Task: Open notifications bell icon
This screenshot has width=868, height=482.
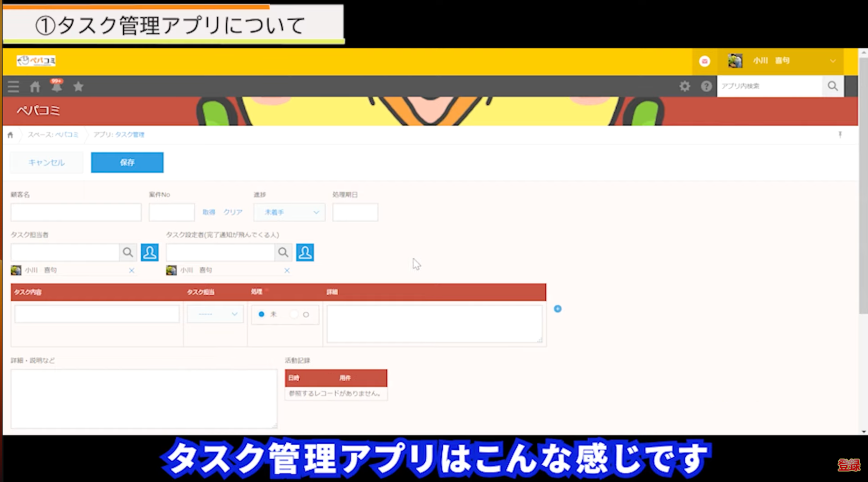Action: tap(56, 86)
